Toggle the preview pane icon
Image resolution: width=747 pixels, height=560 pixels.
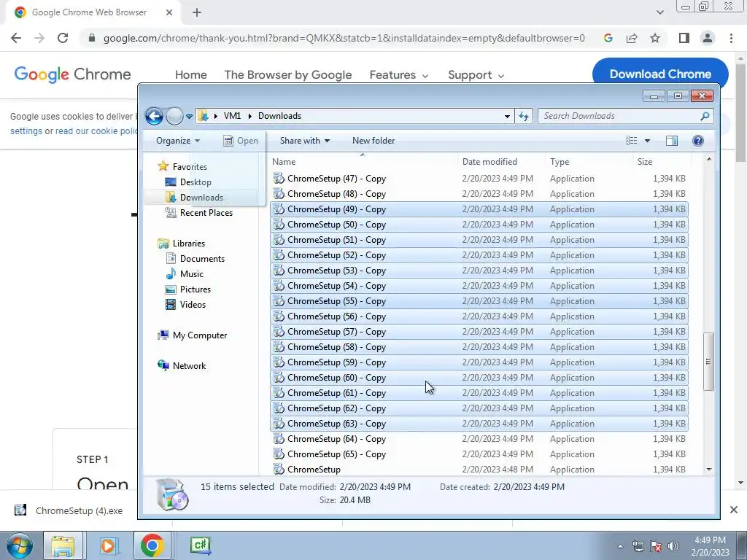coord(672,141)
